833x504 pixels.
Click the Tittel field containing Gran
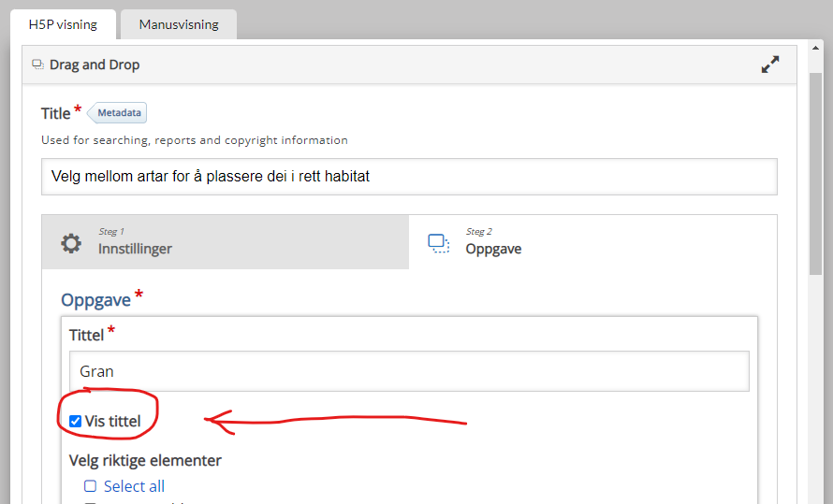click(x=409, y=371)
